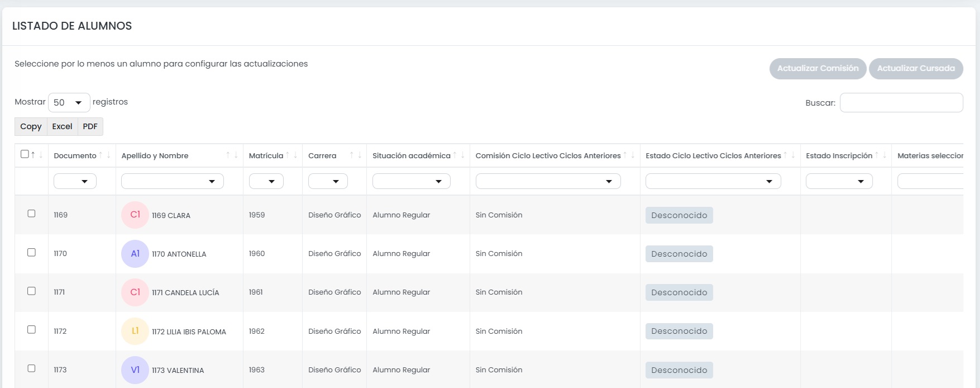Select the checkbox for student 1173
Viewport: 980px width, 388px height.
[x=31, y=368]
